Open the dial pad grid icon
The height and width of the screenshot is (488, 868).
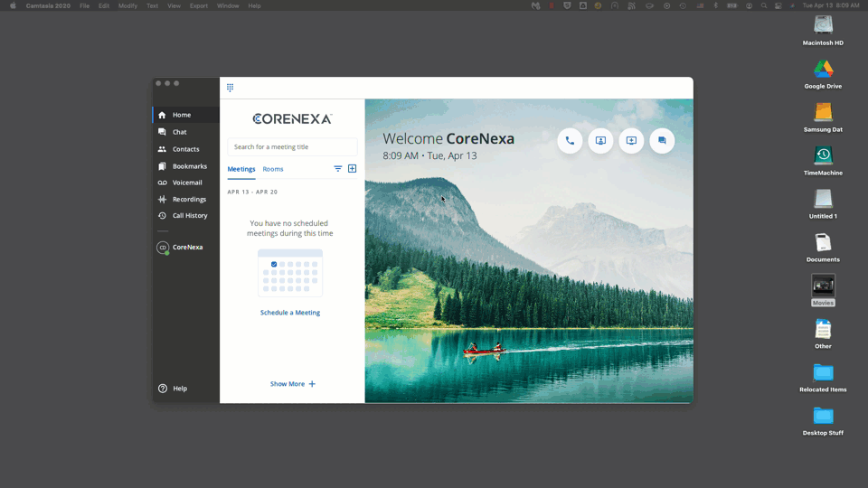[x=231, y=88]
